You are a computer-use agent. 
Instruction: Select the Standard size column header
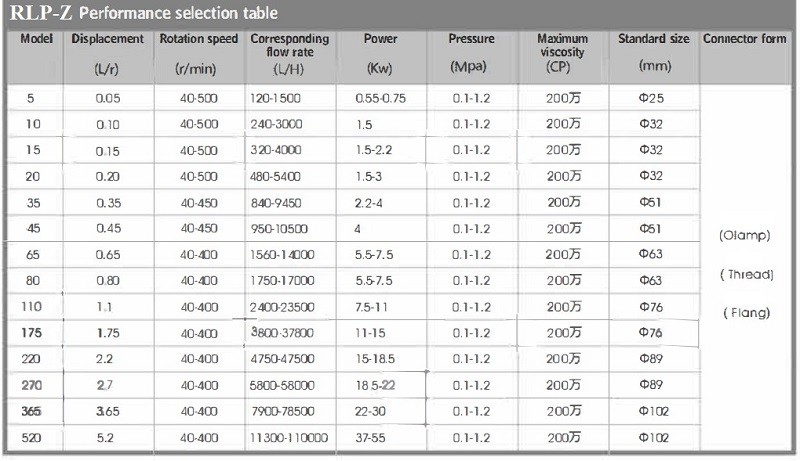(x=653, y=39)
